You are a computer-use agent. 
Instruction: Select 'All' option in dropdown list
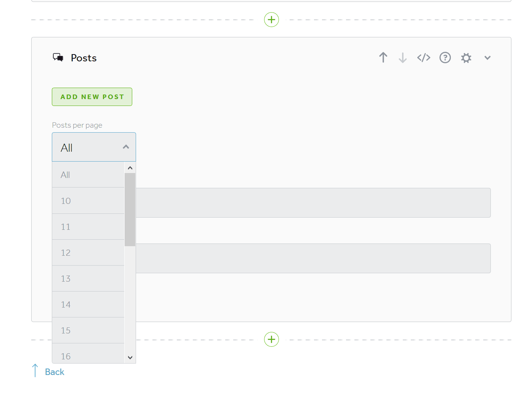point(88,175)
